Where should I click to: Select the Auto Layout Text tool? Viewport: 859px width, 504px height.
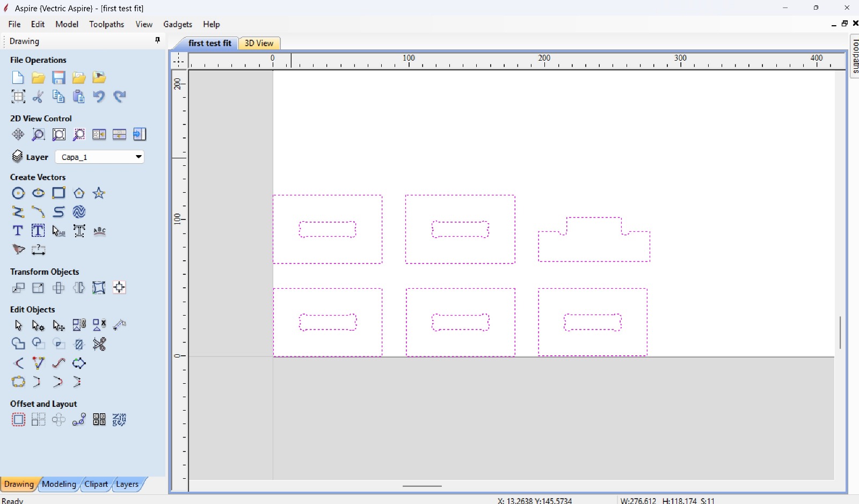38,231
